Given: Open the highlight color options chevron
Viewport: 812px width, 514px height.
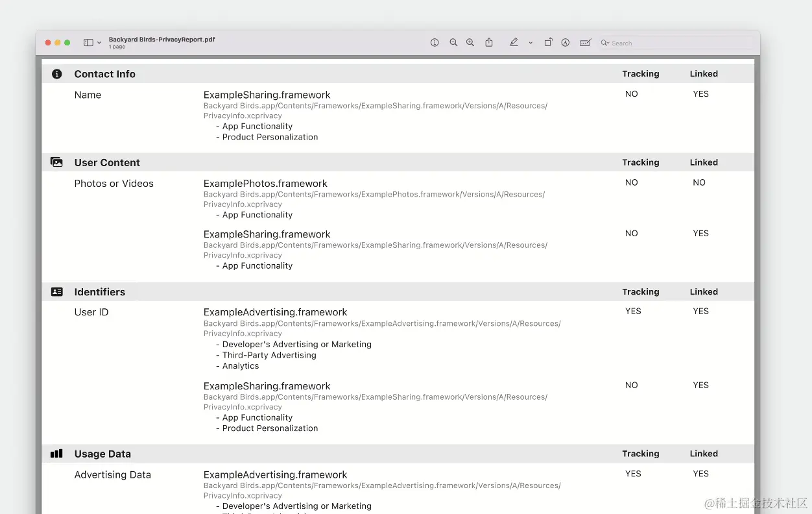Looking at the screenshot, I should 531,43.
